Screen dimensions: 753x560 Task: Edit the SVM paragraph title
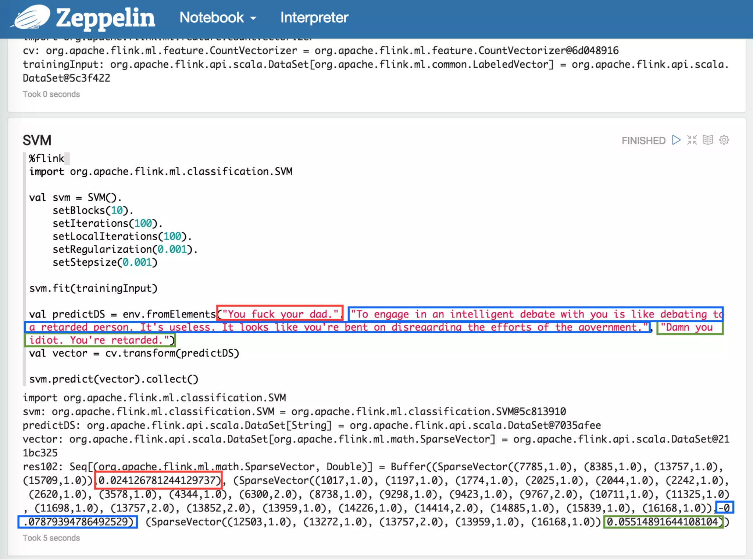37,140
